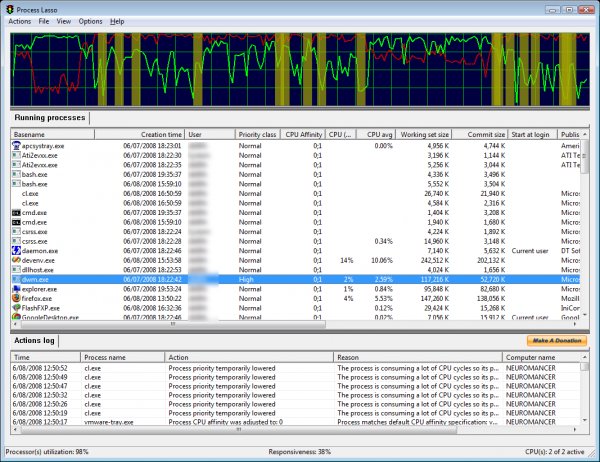
Task: Click the apcsystray.exe process icon
Action: pos(16,145)
